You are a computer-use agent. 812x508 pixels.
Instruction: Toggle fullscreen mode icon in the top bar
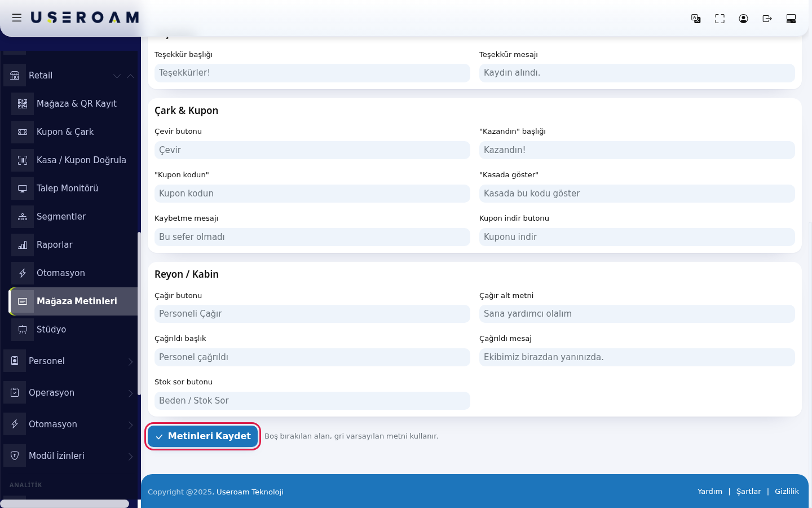tap(720, 19)
